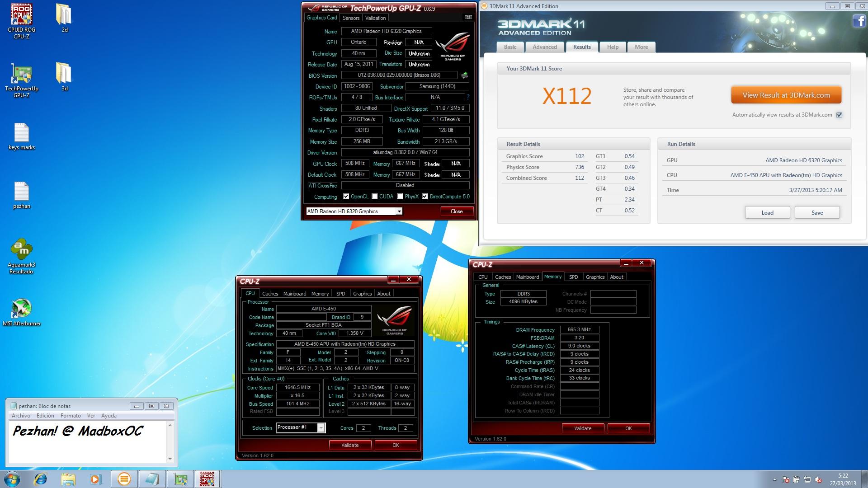
Task: Click the Bus Interface question mark icon
Action: click(x=468, y=97)
